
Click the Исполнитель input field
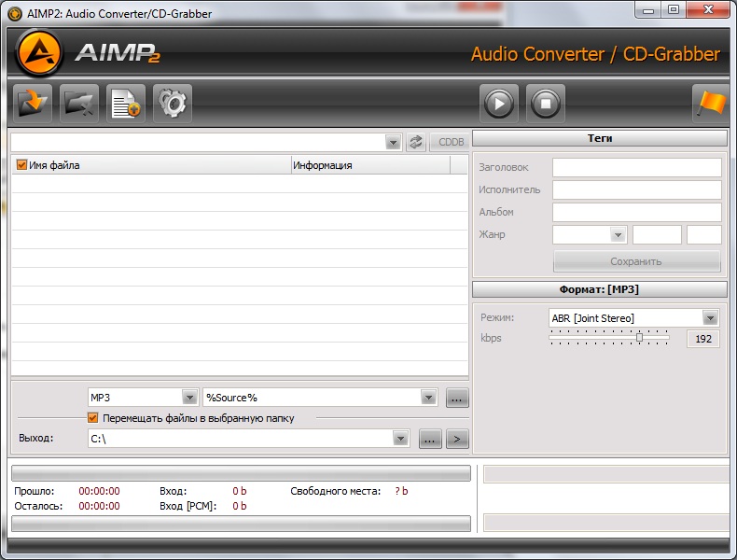pyautogui.click(x=637, y=190)
